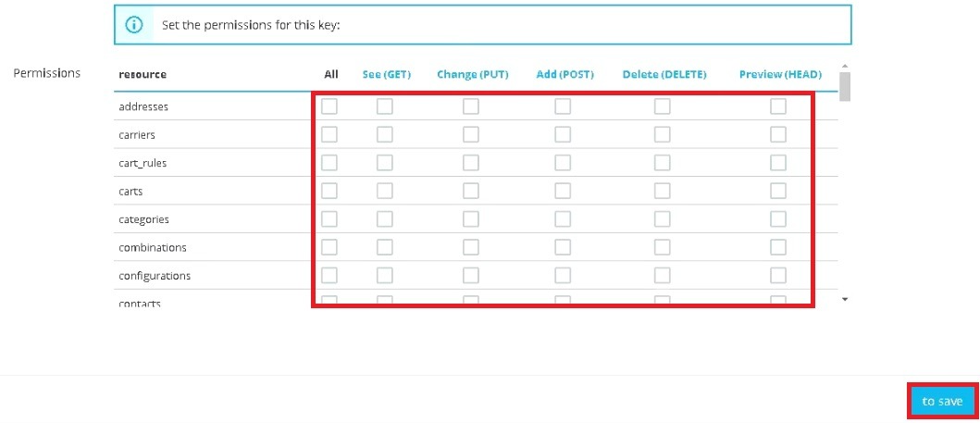Enable Delete (DELETE) for addresses
This screenshot has height=423, width=980.
(x=663, y=106)
